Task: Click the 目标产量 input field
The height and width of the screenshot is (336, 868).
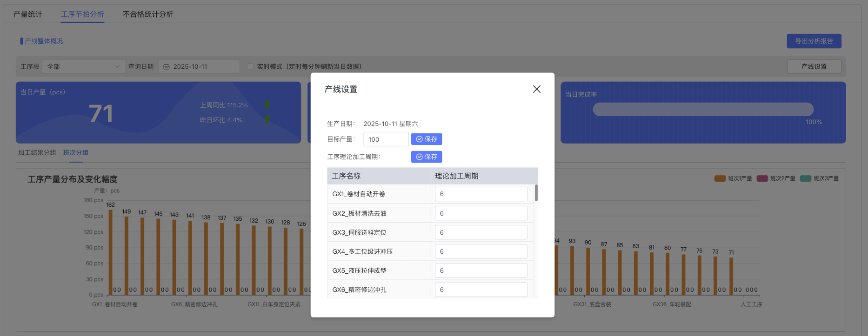Action: click(x=385, y=139)
